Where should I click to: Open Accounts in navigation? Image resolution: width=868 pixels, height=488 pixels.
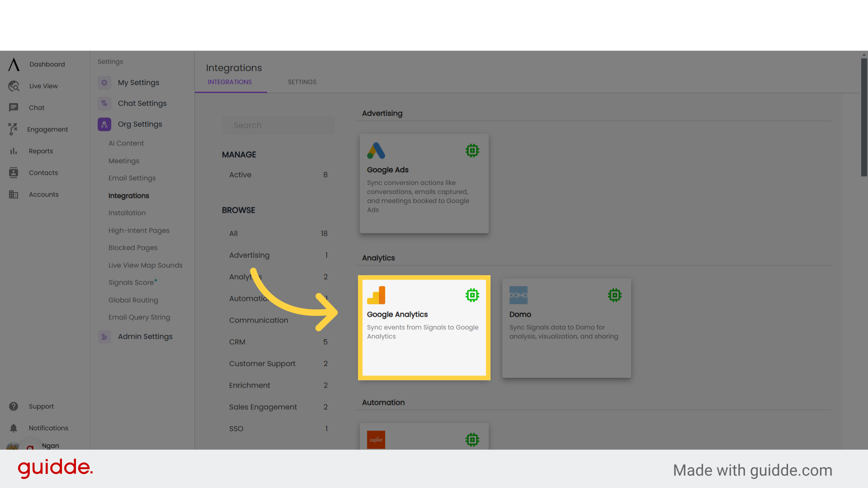click(43, 194)
